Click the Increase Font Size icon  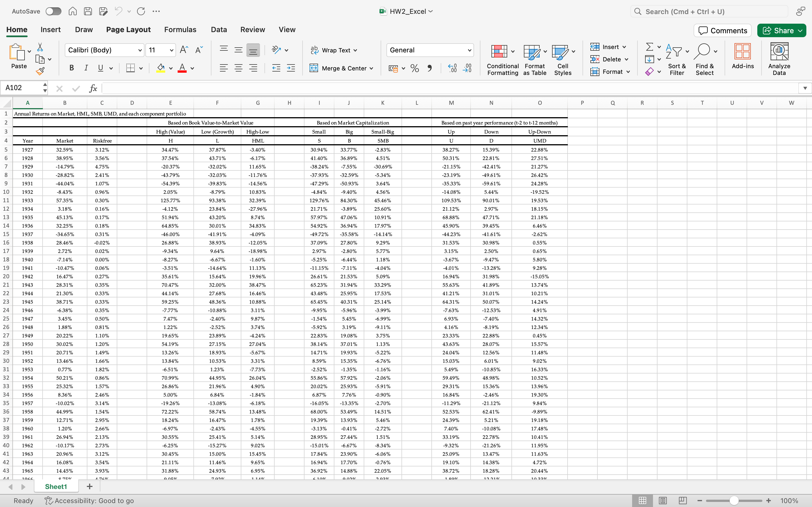(184, 50)
